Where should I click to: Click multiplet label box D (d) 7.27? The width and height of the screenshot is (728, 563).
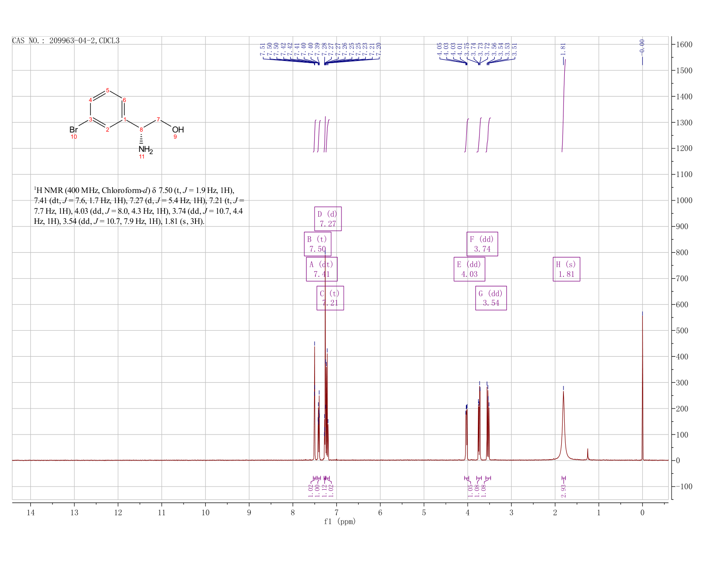[x=328, y=219]
